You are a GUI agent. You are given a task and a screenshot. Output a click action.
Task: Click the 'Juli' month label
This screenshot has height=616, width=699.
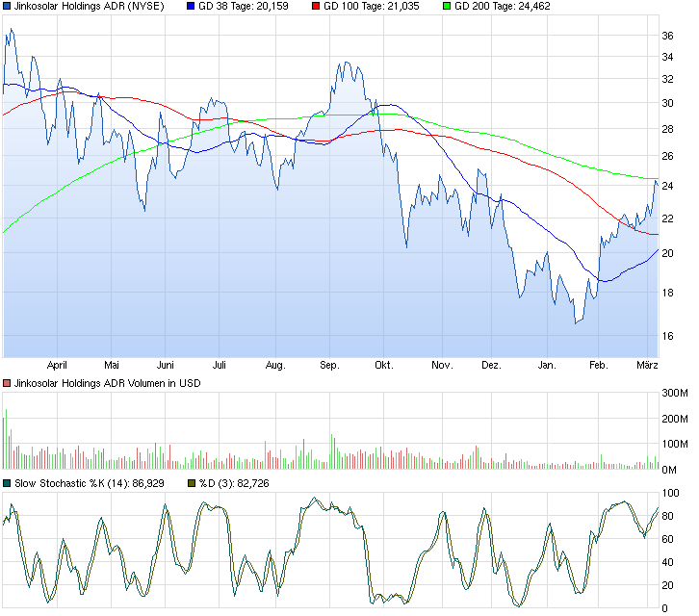[x=219, y=366]
